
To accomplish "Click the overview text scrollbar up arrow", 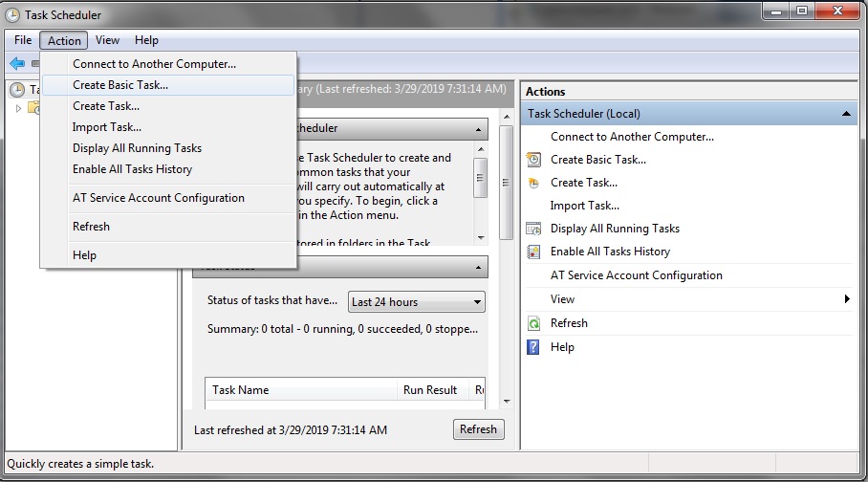I will coord(481,149).
